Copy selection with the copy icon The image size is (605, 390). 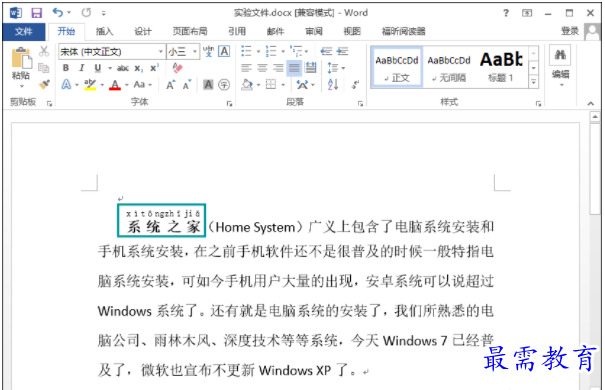tap(44, 68)
